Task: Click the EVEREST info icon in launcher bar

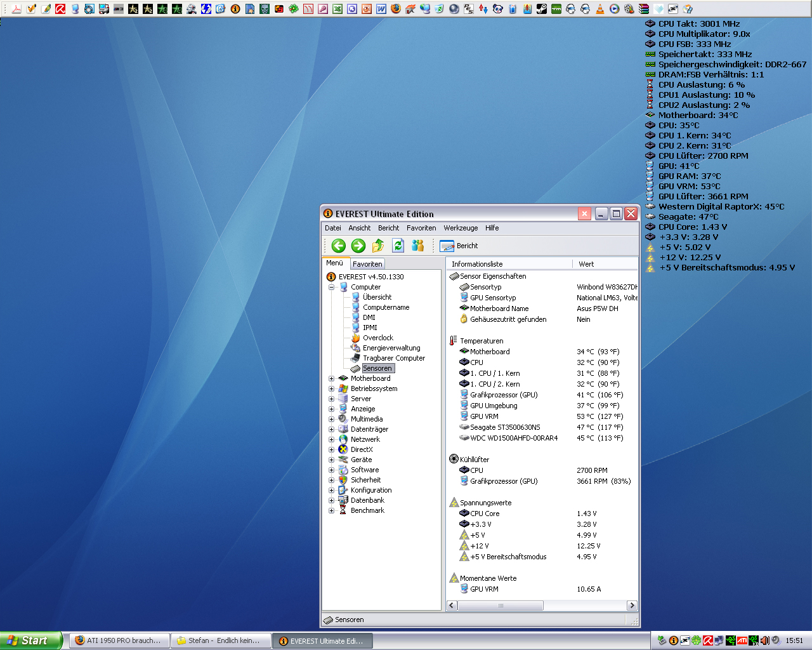Action: click(235, 9)
